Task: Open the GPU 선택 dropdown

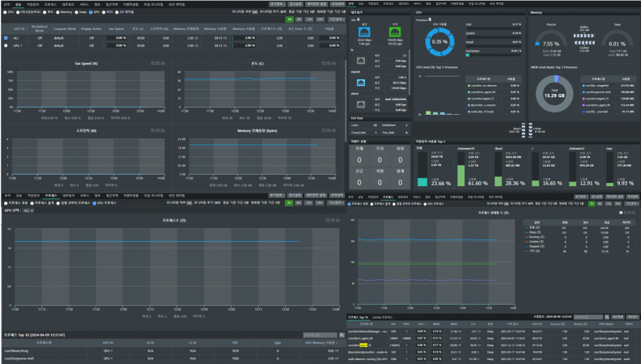Action: pyautogui.click(x=29, y=210)
